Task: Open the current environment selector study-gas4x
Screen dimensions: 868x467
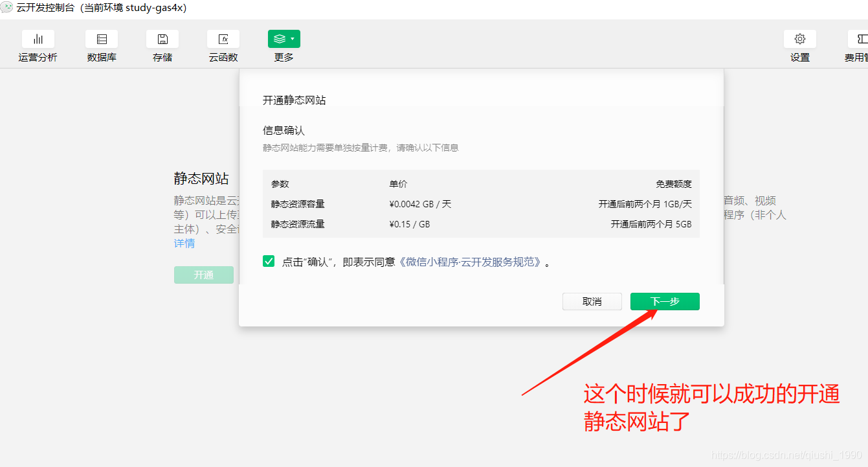Action: coord(133,8)
